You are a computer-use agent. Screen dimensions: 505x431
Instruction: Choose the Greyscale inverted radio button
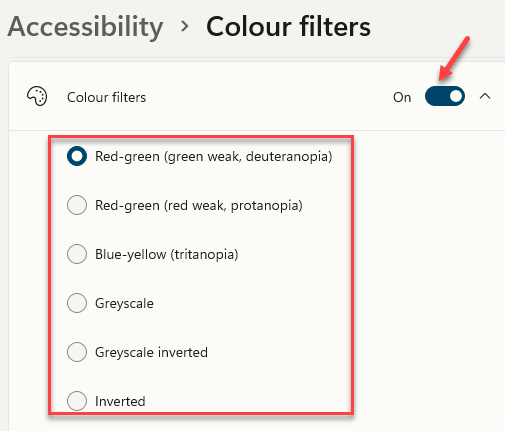tap(77, 352)
